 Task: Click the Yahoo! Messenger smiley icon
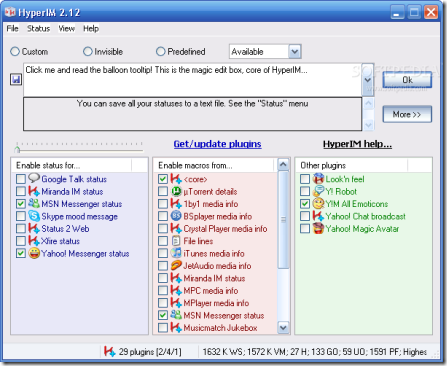[34, 253]
